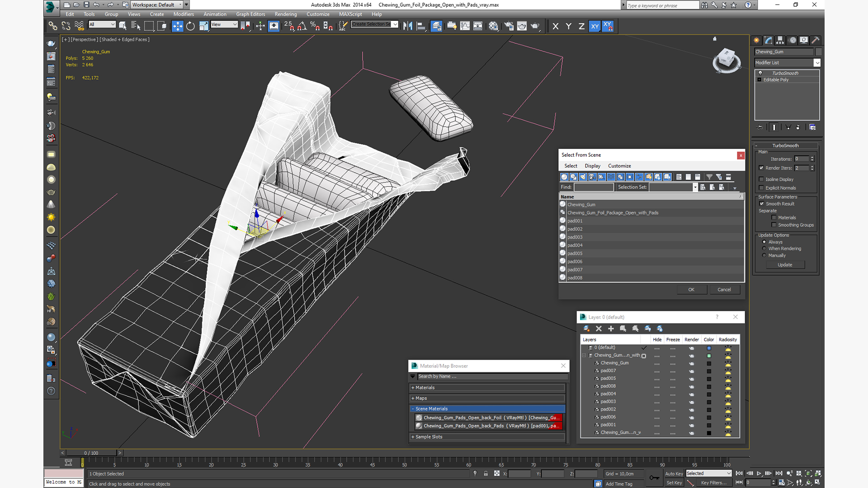
Task: Open the Modifier List dropdown
Action: pyautogui.click(x=787, y=63)
